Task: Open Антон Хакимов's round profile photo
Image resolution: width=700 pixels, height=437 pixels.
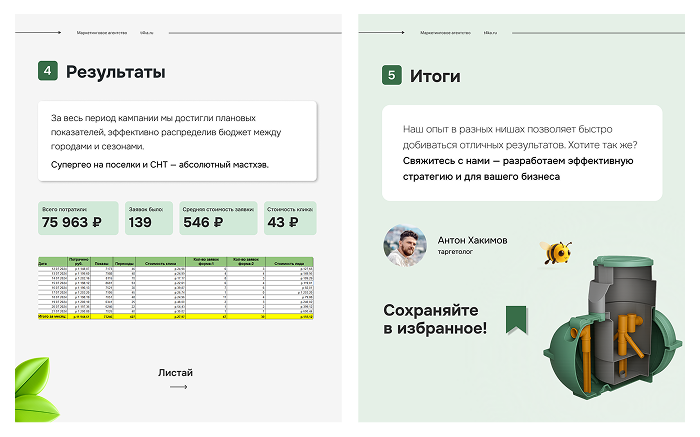Action: [x=404, y=246]
